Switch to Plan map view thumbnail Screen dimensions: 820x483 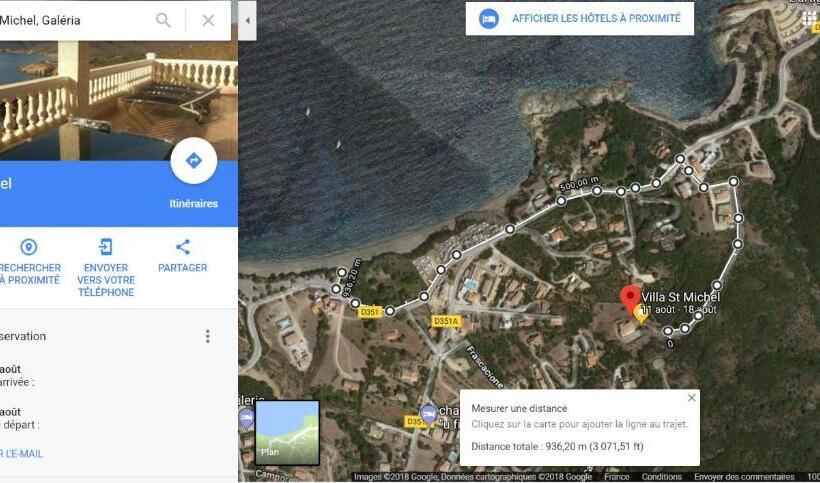(287, 433)
